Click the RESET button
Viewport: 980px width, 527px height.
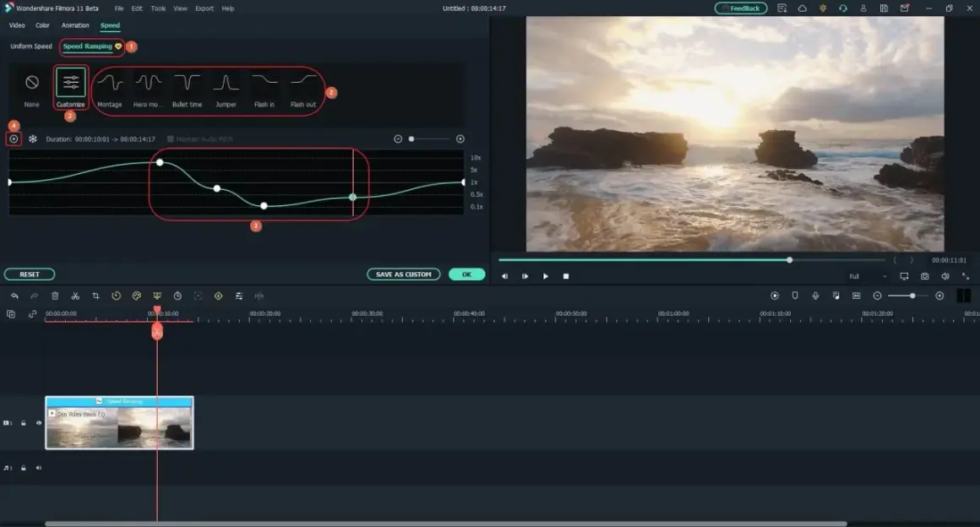click(x=30, y=274)
